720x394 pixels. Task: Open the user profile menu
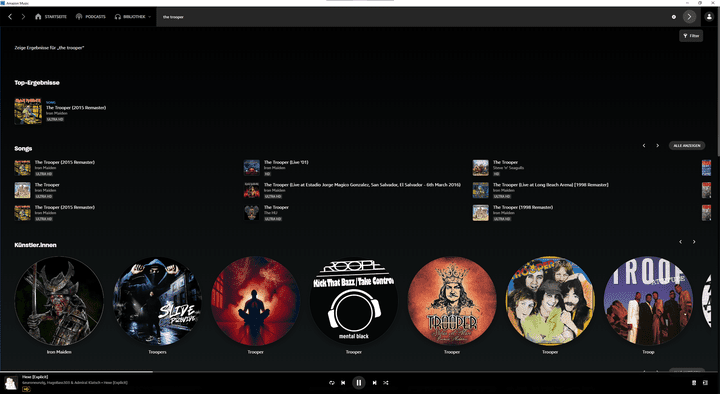709,17
